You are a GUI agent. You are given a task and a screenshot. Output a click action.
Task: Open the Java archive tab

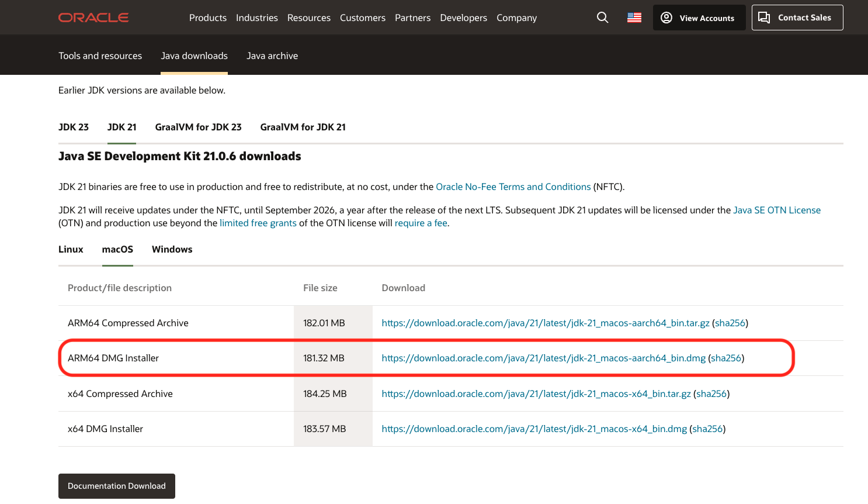[272, 56]
